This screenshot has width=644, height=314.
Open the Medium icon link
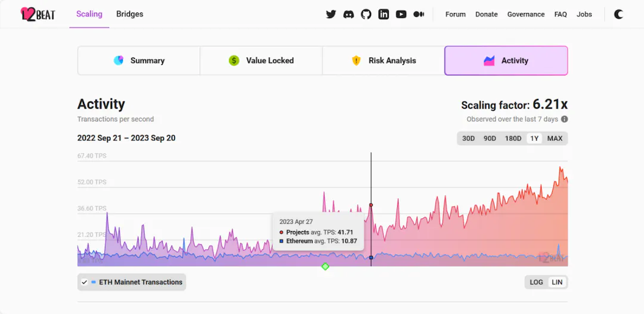pos(419,14)
